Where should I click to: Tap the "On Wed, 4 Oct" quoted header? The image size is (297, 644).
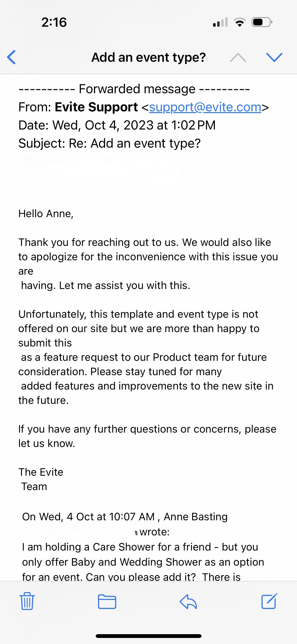(x=125, y=517)
